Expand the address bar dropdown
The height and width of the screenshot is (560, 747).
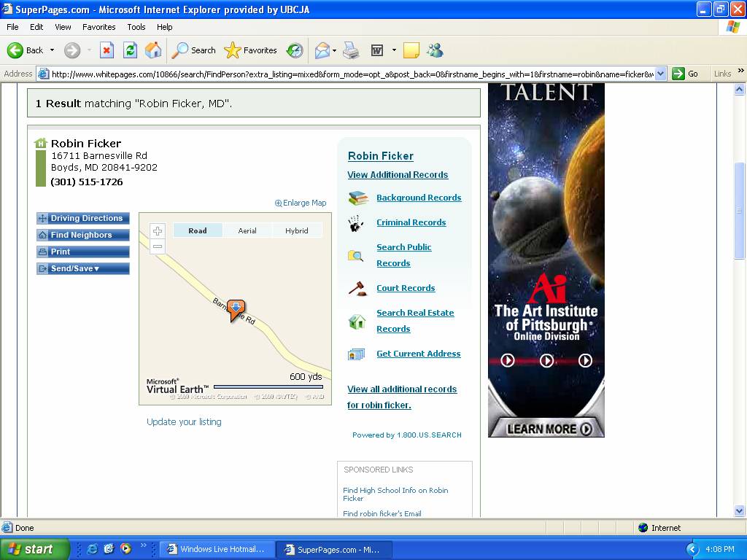660,74
